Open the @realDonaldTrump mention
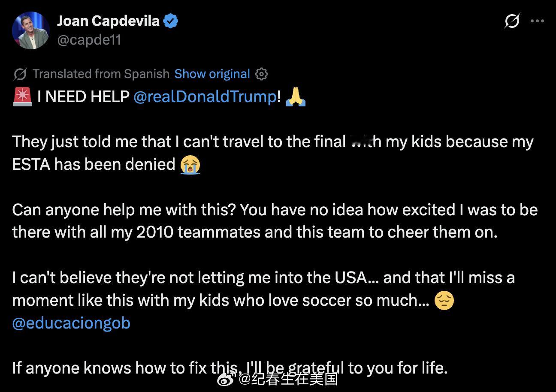The width and height of the screenshot is (556, 392). click(205, 96)
